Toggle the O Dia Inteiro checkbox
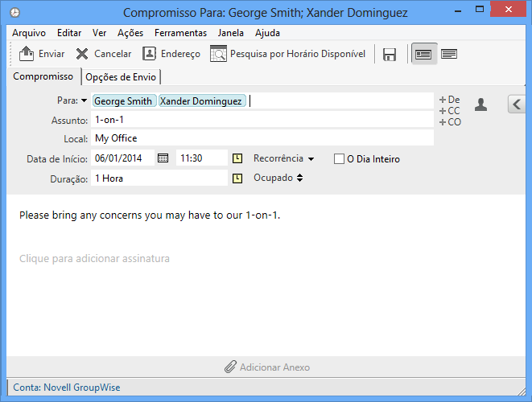 339,159
